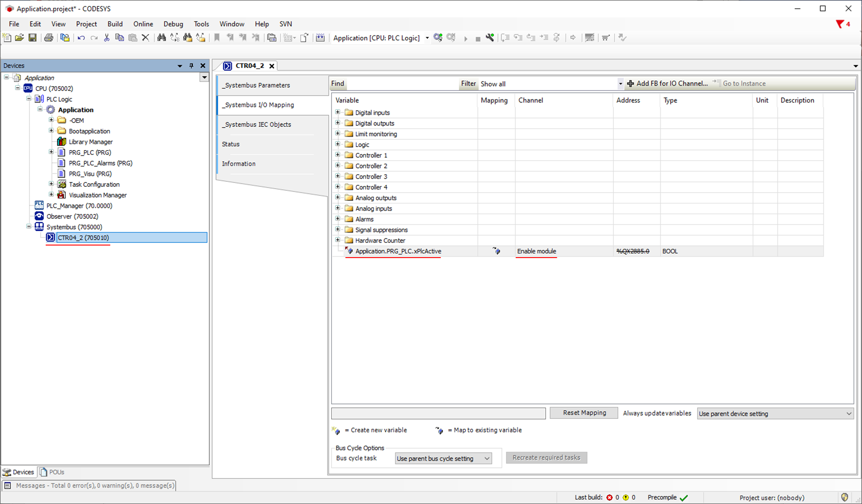862x504 pixels.
Task: Click the Undo arrow icon
Action: pyautogui.click(x=81, y=38)
